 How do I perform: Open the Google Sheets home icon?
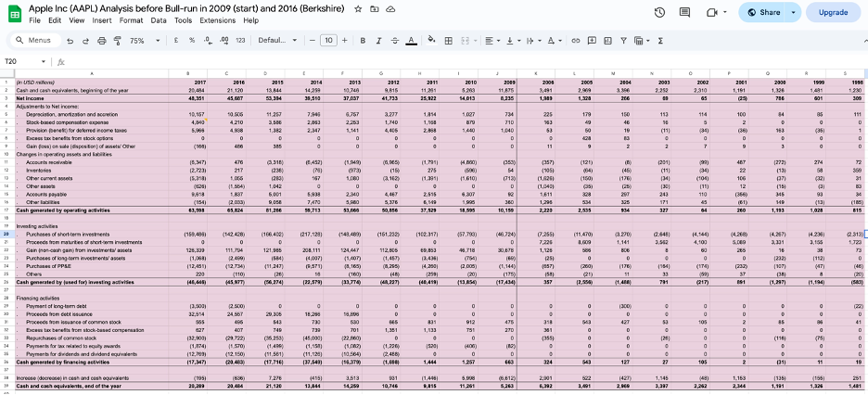tap(15, 14)
